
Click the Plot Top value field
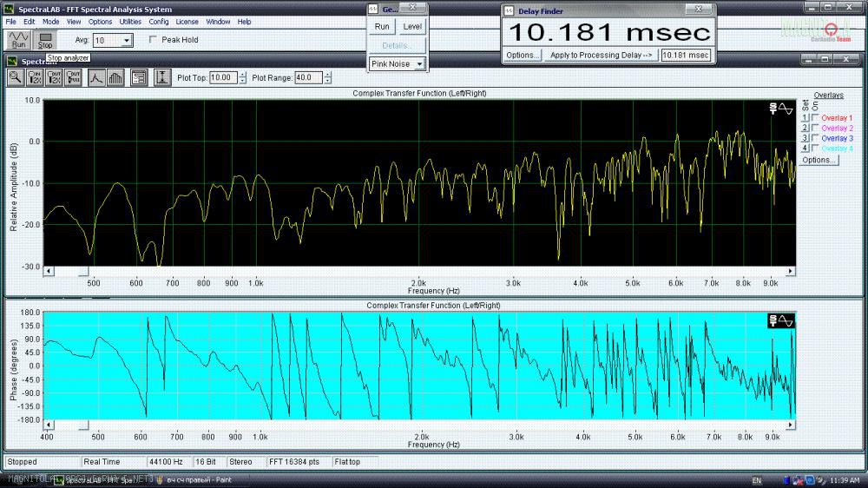point(224,77)
